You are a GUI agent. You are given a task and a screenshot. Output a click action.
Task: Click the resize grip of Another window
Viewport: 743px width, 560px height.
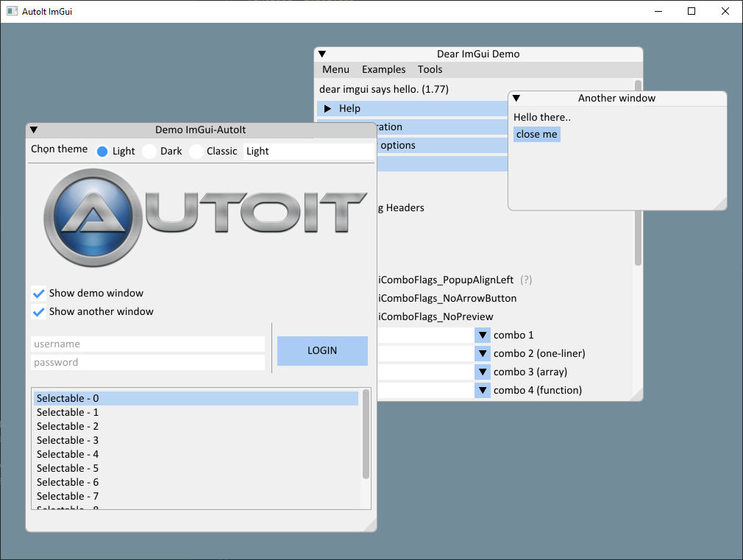coord(719,203)
